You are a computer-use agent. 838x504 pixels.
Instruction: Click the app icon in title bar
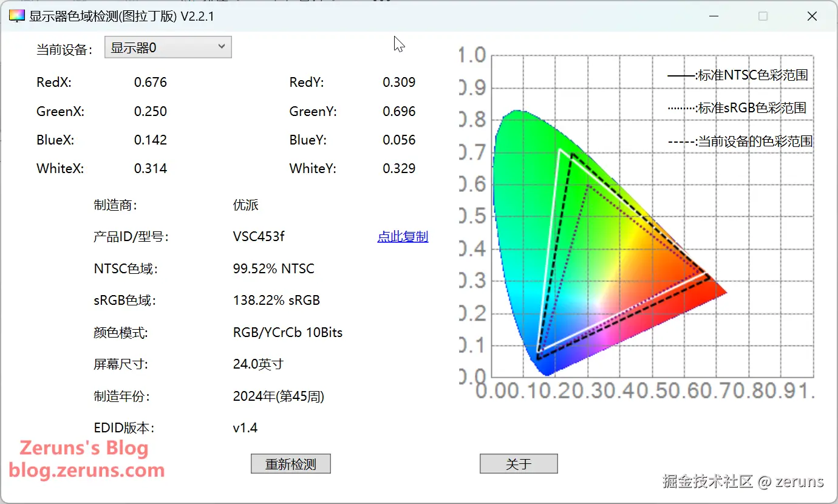[x=16, y=16]
